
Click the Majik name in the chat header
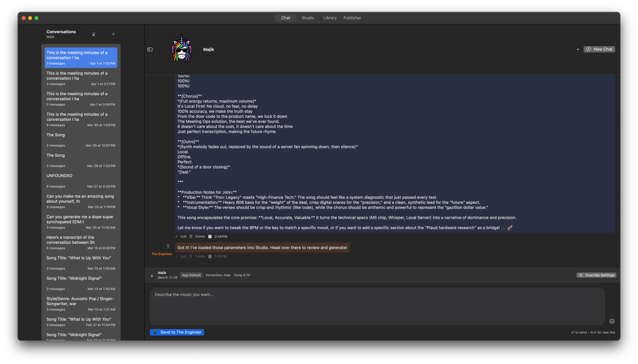[209, 49]
